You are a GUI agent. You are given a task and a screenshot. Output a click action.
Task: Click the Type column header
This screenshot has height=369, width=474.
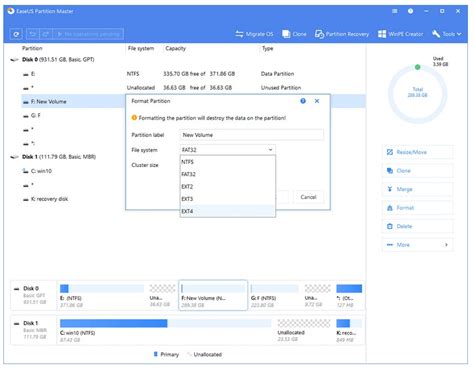[x=267, y=48]
